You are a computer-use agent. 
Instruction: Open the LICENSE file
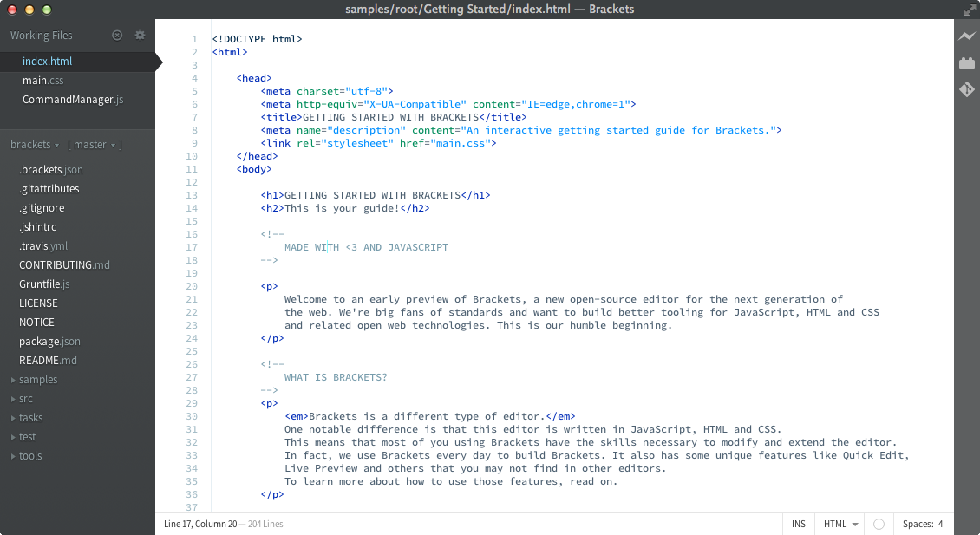[x=38, y=303]
